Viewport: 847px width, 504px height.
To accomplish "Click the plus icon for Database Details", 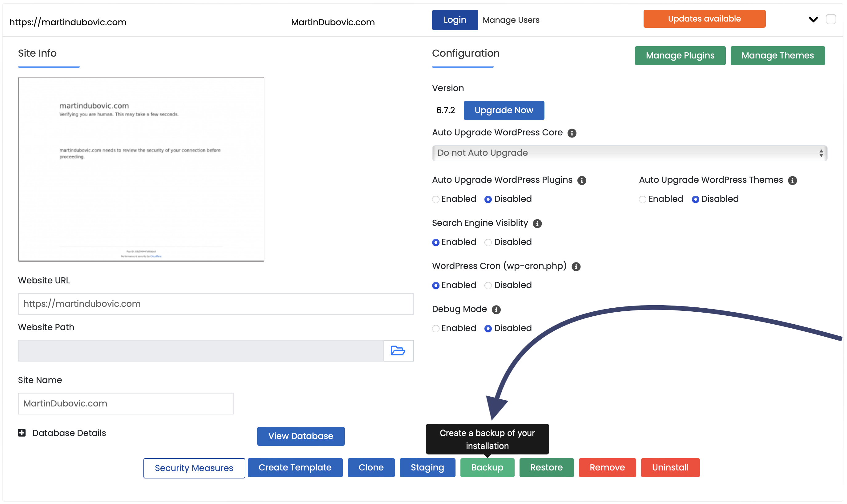I will (x=22, y=433).
